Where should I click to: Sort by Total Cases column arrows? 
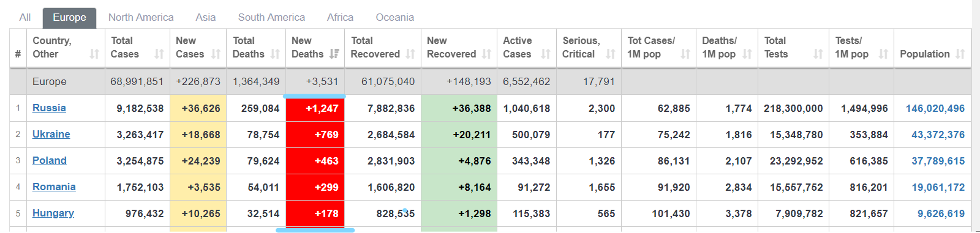(x=159, y=54)
